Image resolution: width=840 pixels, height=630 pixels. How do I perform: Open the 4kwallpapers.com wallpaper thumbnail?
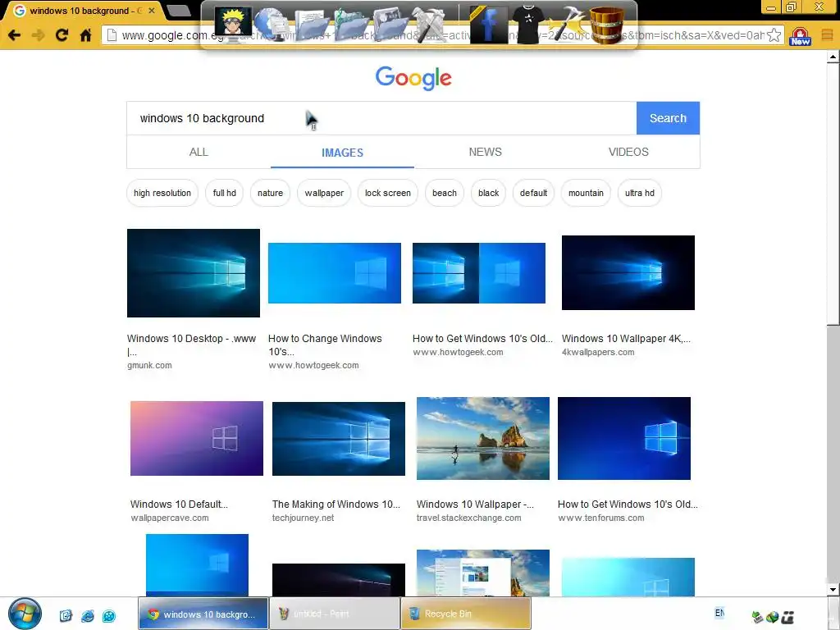pyautogui.click(x=628, y=272)
